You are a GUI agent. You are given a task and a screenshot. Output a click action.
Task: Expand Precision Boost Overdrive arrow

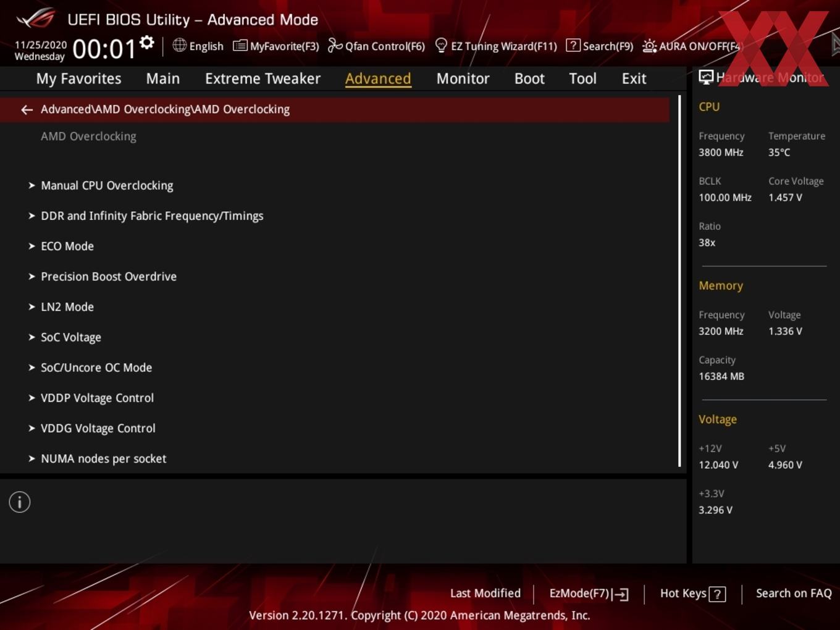pyautogui.click(x=31, y=276)
